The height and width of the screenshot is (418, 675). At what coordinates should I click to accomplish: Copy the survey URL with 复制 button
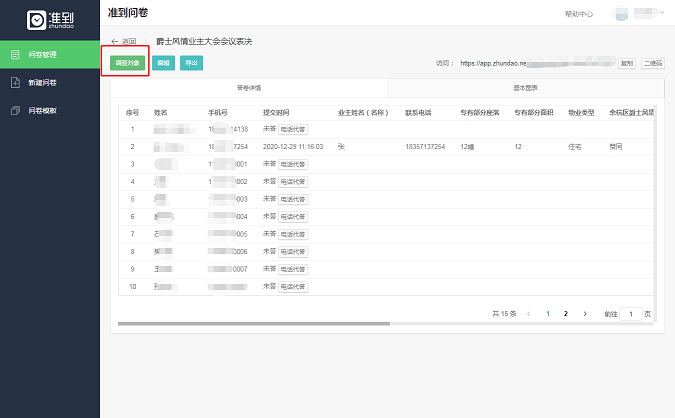click(627, 63)
